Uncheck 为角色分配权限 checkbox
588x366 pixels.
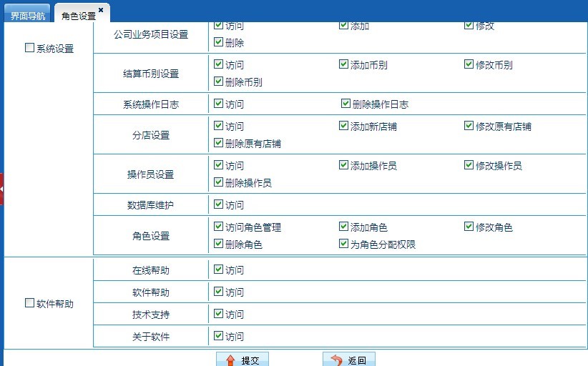point(343,244)
